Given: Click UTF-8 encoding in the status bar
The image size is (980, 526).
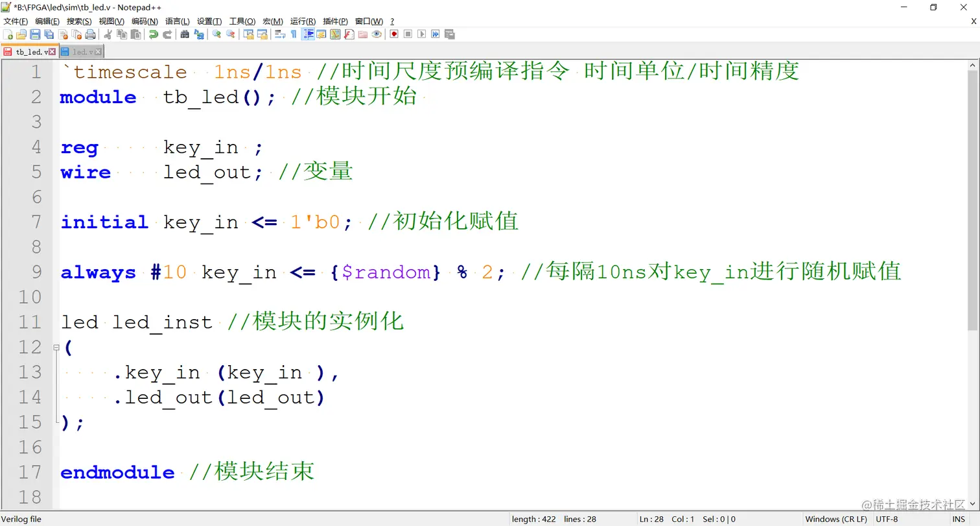Looking at the screenshot, I should (887, 519).
